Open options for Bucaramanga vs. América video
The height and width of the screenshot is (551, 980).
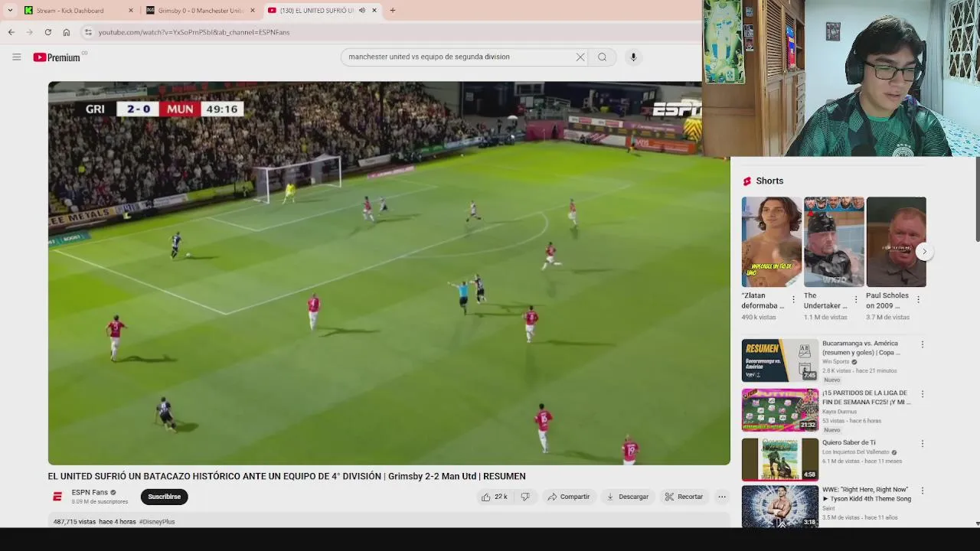click(922, 344)
